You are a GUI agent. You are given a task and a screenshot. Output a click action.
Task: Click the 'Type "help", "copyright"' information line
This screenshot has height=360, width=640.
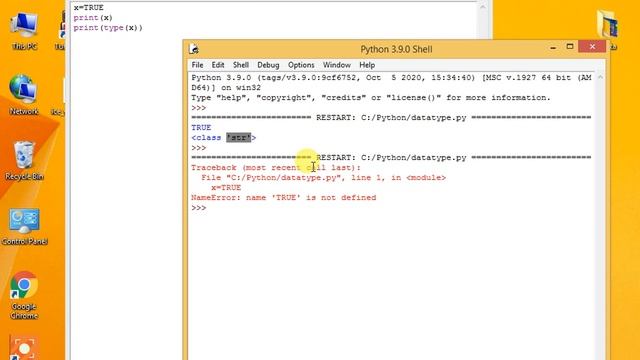pos(371,98)
